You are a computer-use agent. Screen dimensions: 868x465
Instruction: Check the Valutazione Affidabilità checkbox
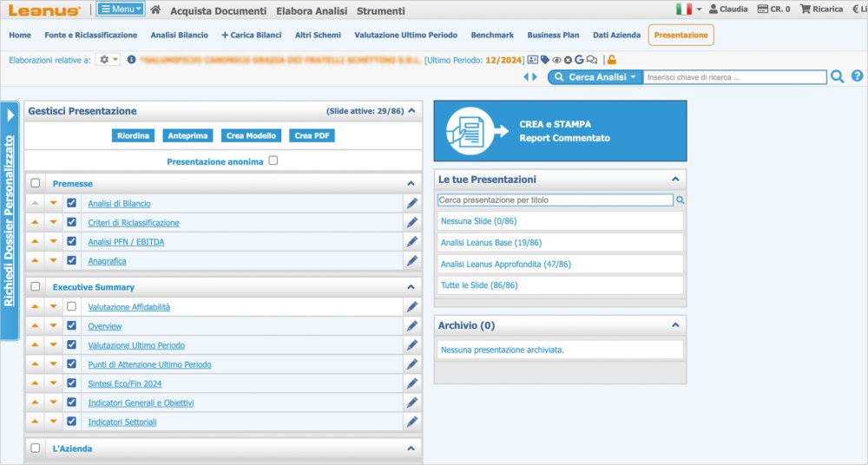click(x=71, y=306)
